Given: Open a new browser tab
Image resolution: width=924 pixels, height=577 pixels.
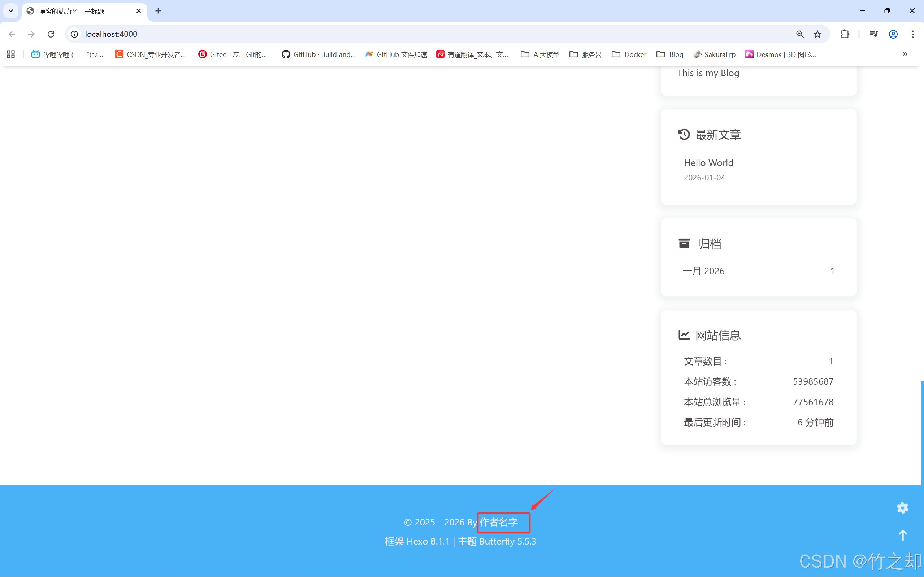Looking at the screenshot, I should tap(158, 11).
